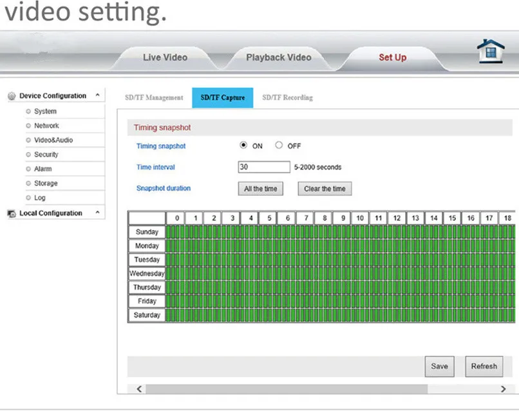Open the Set Up tab
Viewport: 519px width, 420px height.
point(393,57)
